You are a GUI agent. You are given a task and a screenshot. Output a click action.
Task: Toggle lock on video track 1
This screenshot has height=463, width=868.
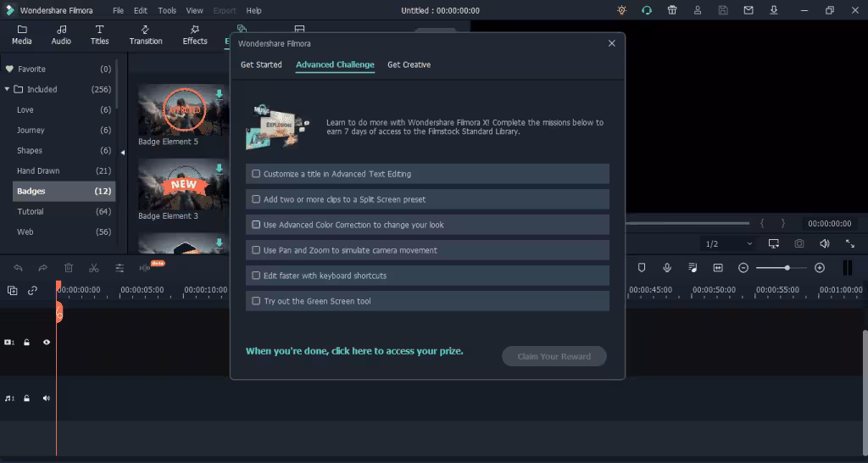[26, 343]
